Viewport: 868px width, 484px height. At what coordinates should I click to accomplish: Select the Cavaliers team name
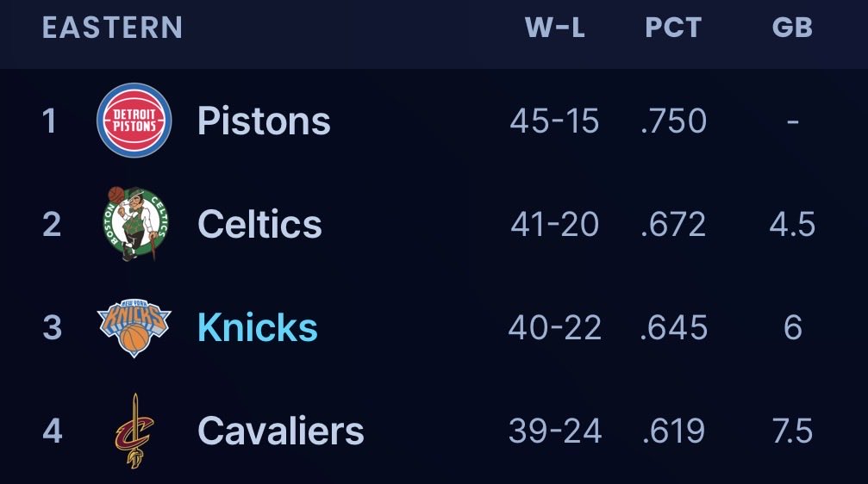click(281, 431)
